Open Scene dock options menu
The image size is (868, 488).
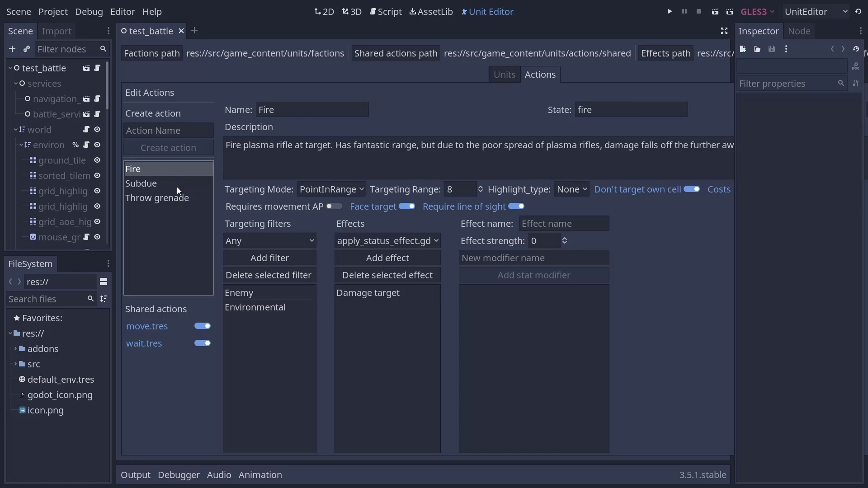click(x=108, y=31)
